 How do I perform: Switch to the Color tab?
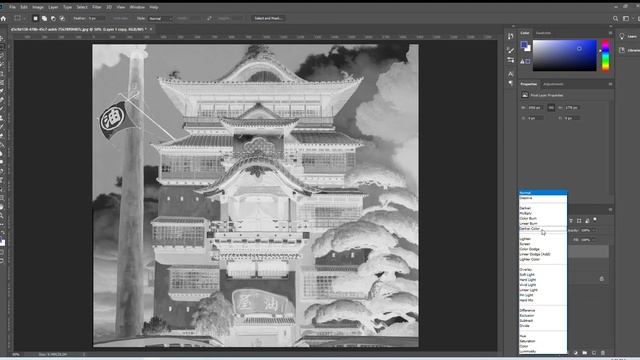click(x=525, y=33)
